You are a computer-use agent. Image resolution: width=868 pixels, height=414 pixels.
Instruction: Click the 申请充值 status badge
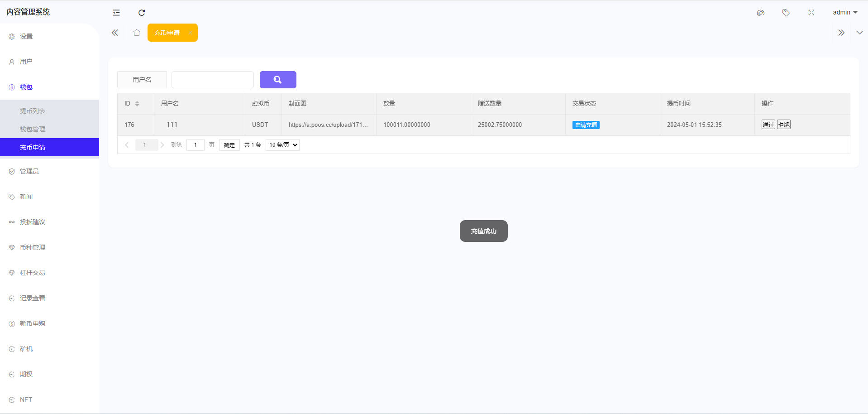click(x=586, y=125)
